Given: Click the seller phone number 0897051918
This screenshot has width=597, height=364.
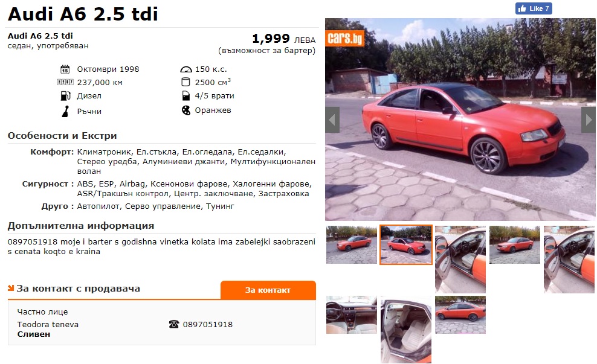Looking at the screenshot, I should coord(207,324).
